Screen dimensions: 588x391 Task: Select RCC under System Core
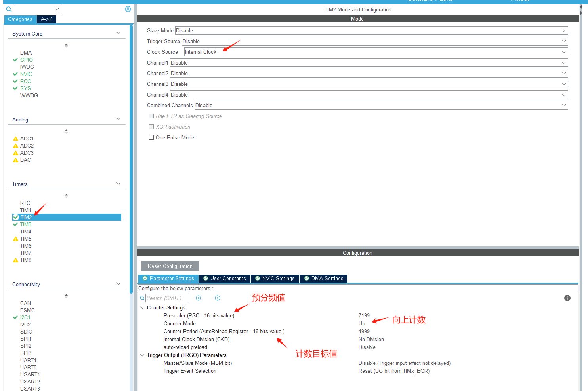25,81
